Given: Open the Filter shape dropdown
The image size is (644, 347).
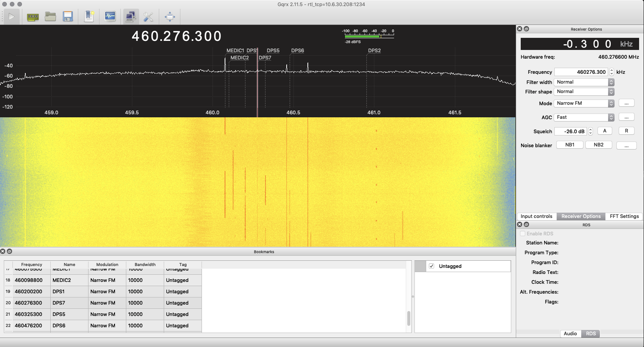Looking at the screenshot, I should [x=584, y=92].
